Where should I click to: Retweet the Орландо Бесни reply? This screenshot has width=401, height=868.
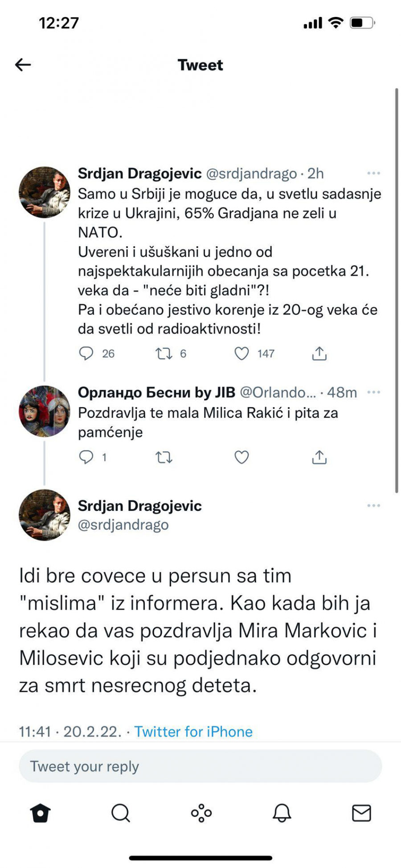(164, 458)
